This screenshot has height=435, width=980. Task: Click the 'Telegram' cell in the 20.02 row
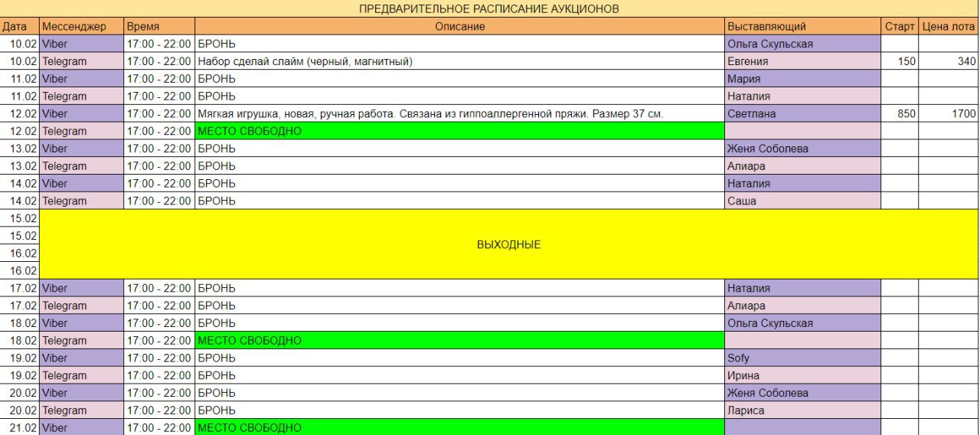82,410
